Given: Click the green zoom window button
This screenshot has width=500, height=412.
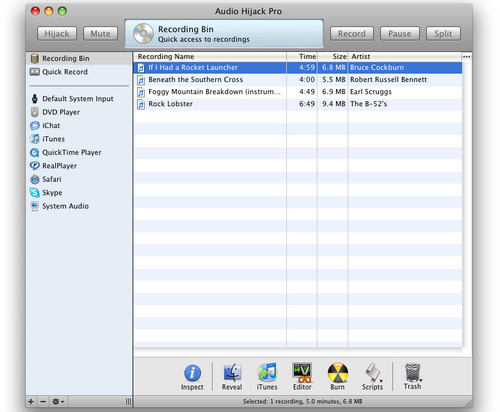Looking at the screenshot, I should coord(62,11).
